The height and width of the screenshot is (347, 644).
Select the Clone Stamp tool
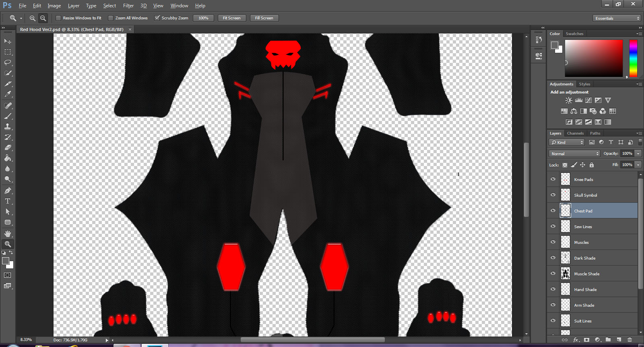(8, 127)
